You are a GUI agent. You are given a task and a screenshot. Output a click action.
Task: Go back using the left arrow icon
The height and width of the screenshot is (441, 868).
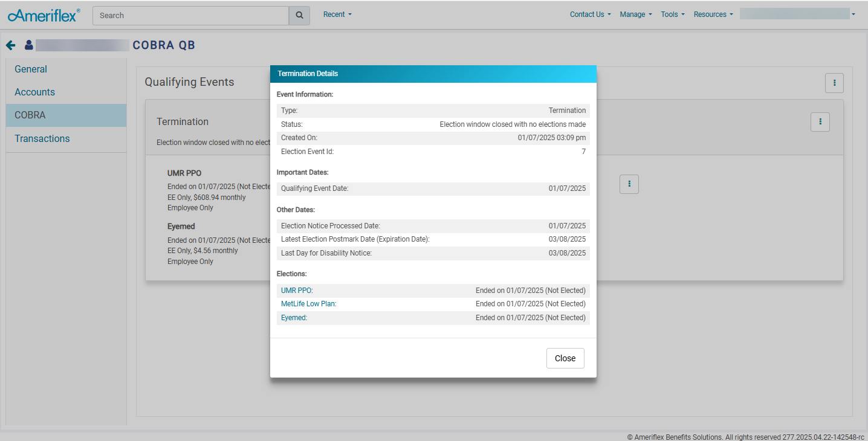(10, 45)
